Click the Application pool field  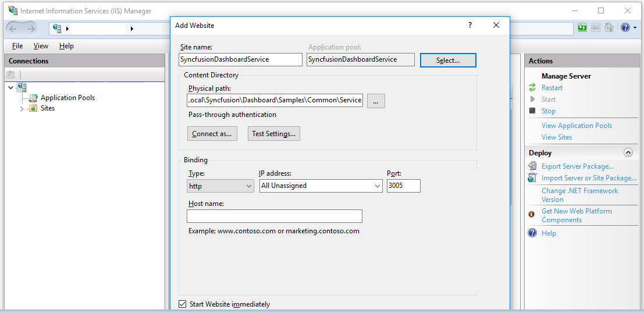[361, 59]
